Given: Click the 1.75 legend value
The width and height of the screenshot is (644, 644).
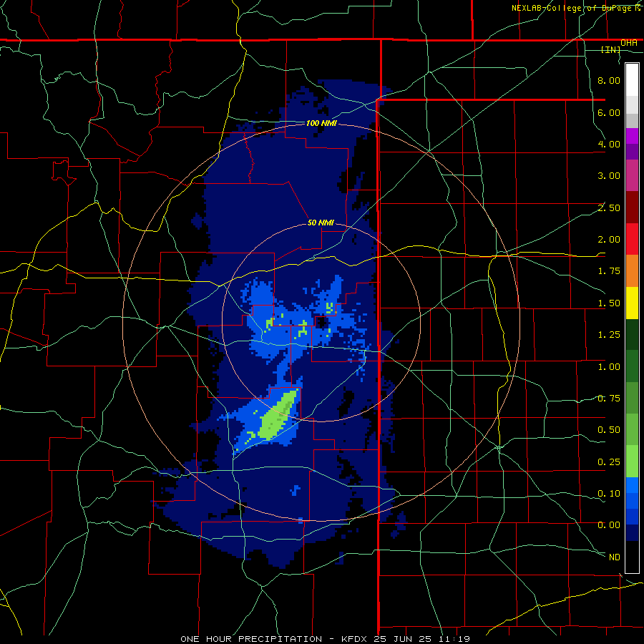Looking at the screenshot, I should pyautogui.click(x=609, y=271).
